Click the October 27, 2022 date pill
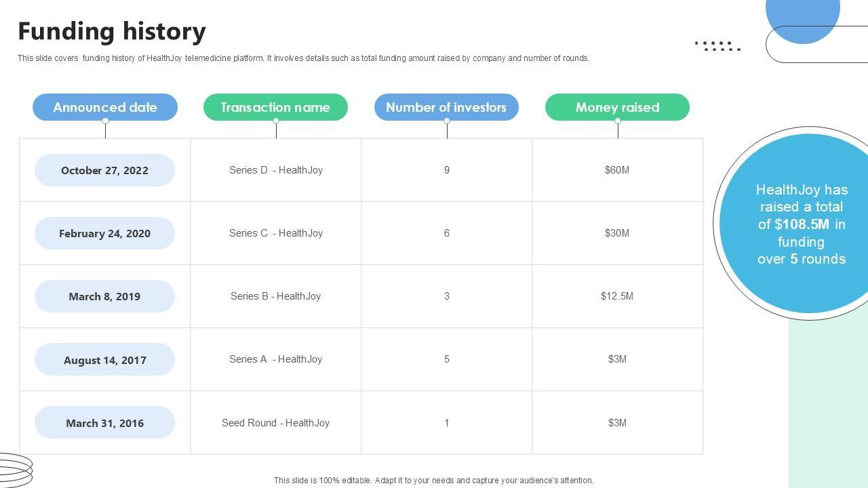The image size is (868, 488). (104, 170)
